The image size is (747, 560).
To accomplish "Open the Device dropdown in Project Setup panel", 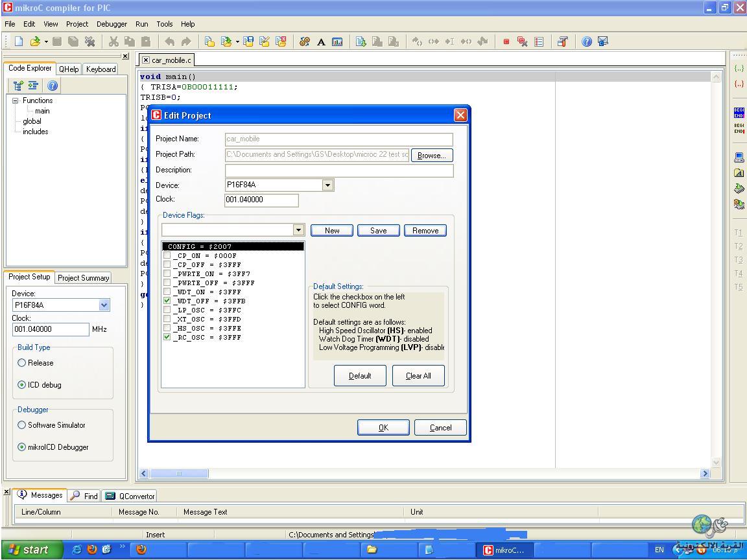I will (x=104, y=305).
